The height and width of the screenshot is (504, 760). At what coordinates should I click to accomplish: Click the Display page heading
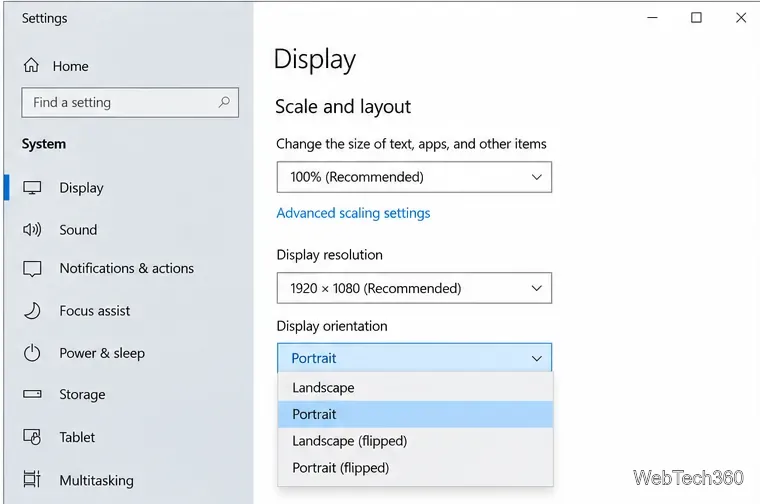[x=315, y=60]
